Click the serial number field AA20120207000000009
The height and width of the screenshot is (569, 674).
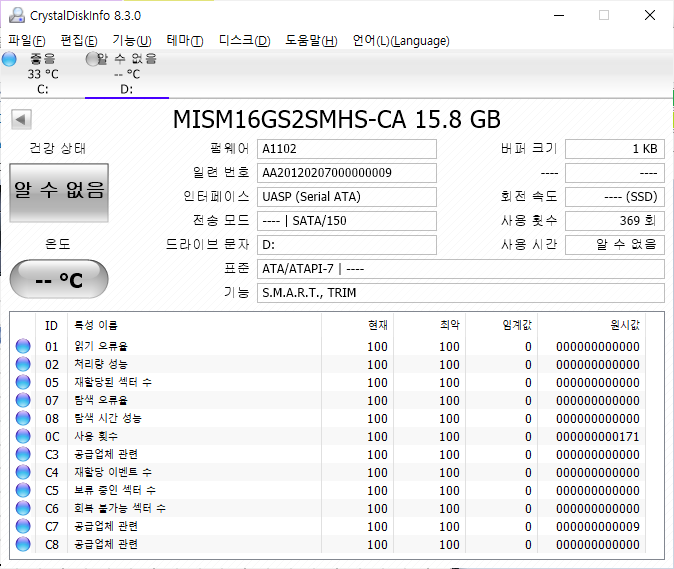pos(346,173)
